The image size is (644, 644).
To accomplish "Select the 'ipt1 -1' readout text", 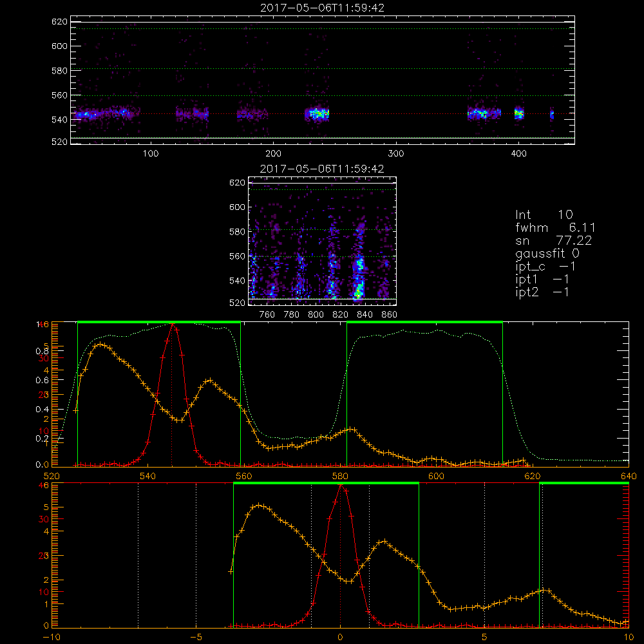I will click(x=542, y=279).
